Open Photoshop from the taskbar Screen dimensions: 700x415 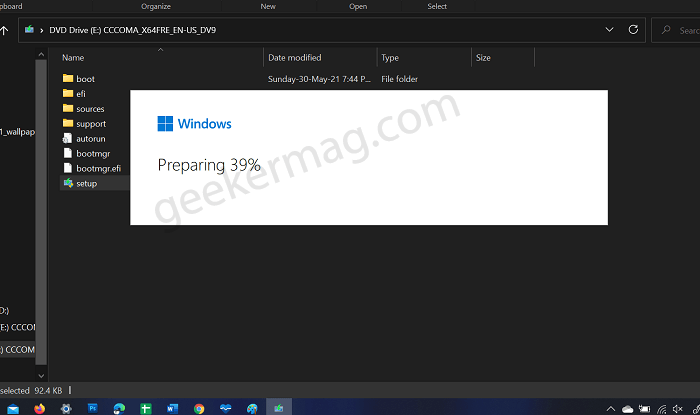tap(92, 408)
